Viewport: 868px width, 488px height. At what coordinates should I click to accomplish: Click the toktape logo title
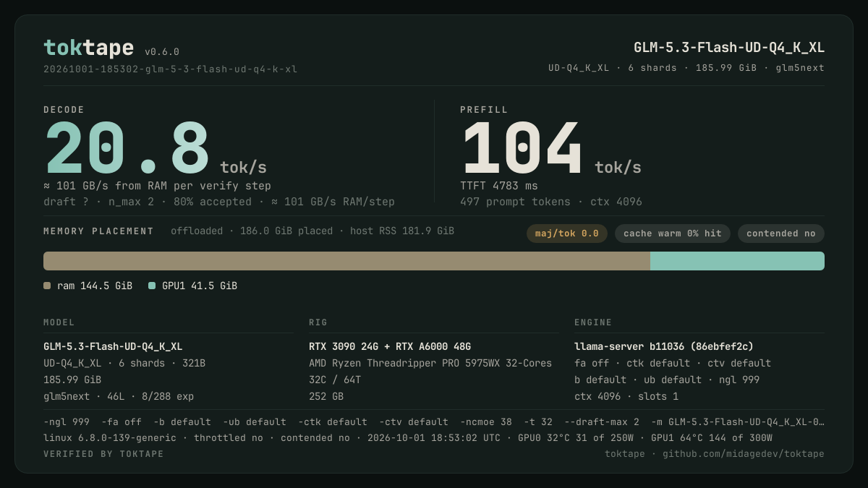[88, 48]
